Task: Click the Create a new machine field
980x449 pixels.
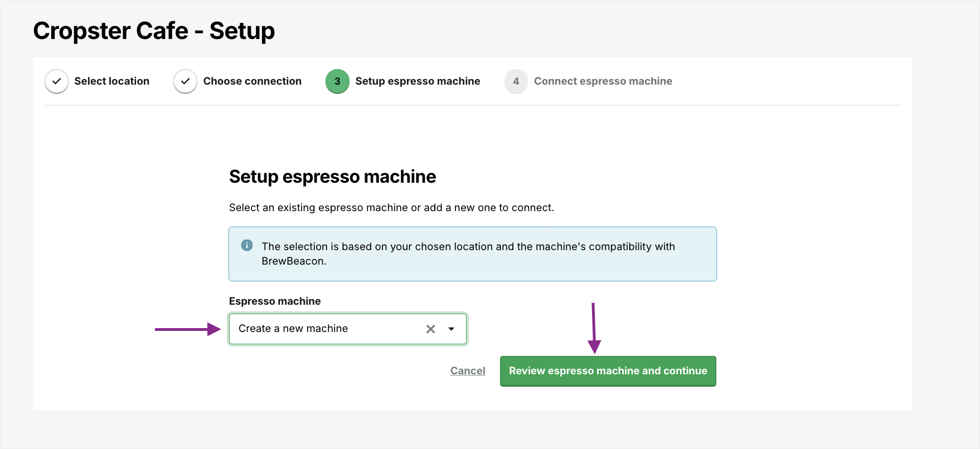Action: pyautogui.click(x=347, y=329)
